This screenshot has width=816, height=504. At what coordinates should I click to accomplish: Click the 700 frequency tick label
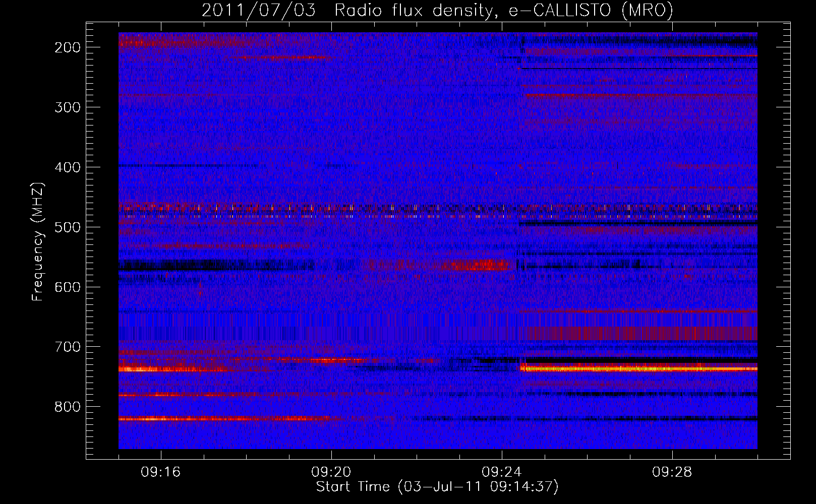pyautogui.click(x=67, y=347)
